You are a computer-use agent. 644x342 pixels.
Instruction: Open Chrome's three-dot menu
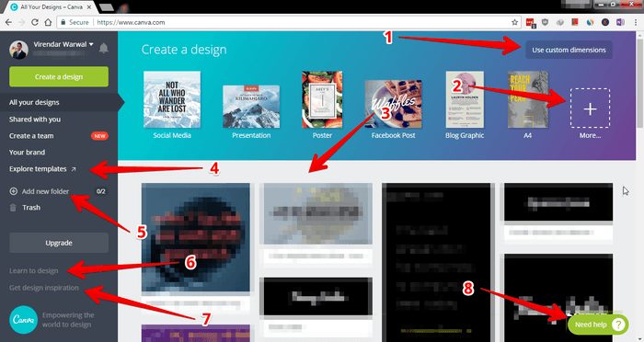point(636,22)
